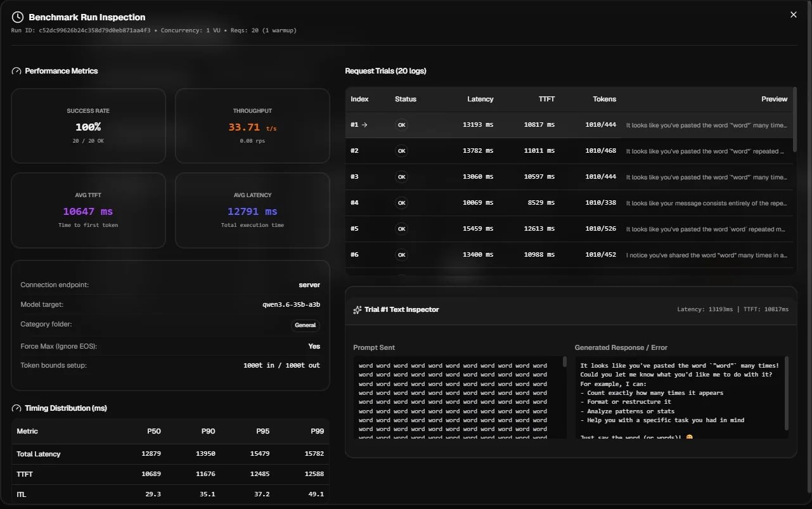Click the Total Latency P99 value 15782
This screenshot has width=812, height=509.
314,454
